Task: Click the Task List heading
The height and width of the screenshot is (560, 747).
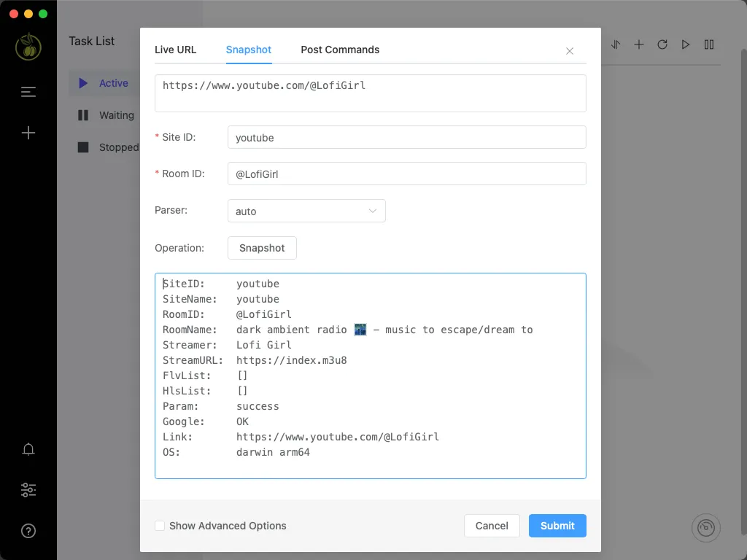Action: coord(91,42)
